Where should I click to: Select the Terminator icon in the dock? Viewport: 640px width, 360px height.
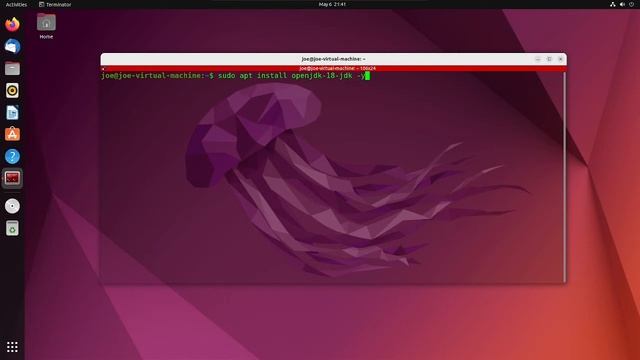pos(12,178)
